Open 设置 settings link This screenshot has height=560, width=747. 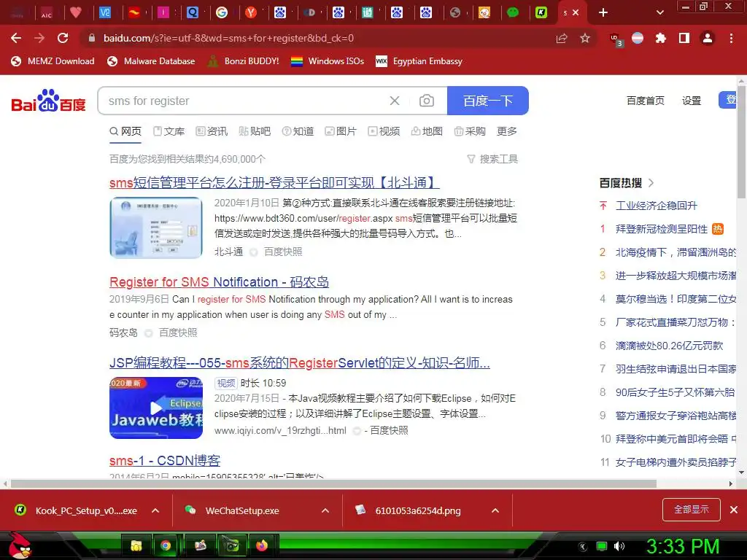click(x=692, y=101)
